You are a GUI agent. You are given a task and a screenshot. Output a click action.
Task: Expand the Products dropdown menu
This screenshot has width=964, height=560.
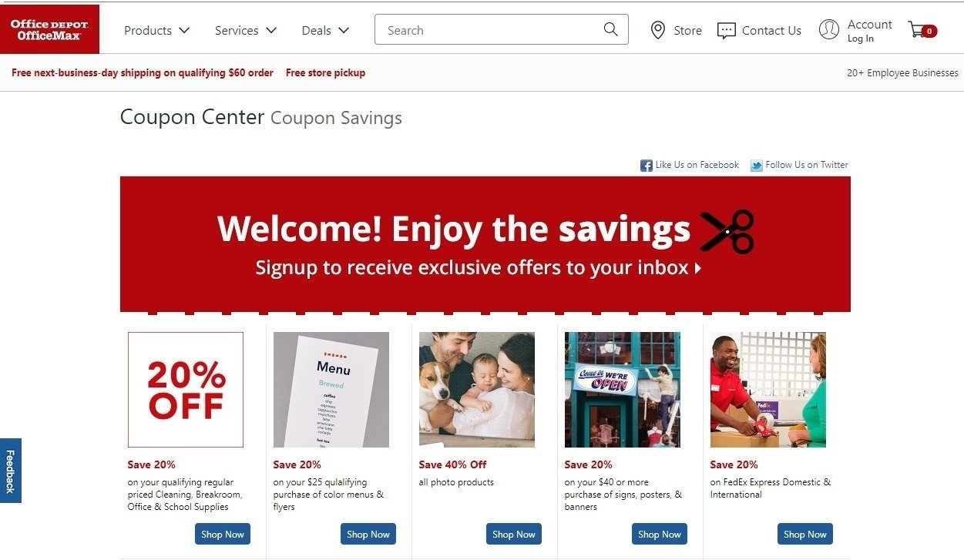[156, 31]
